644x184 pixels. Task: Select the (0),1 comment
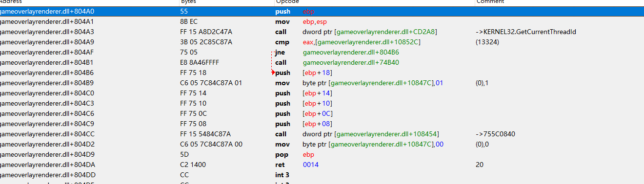483,83
